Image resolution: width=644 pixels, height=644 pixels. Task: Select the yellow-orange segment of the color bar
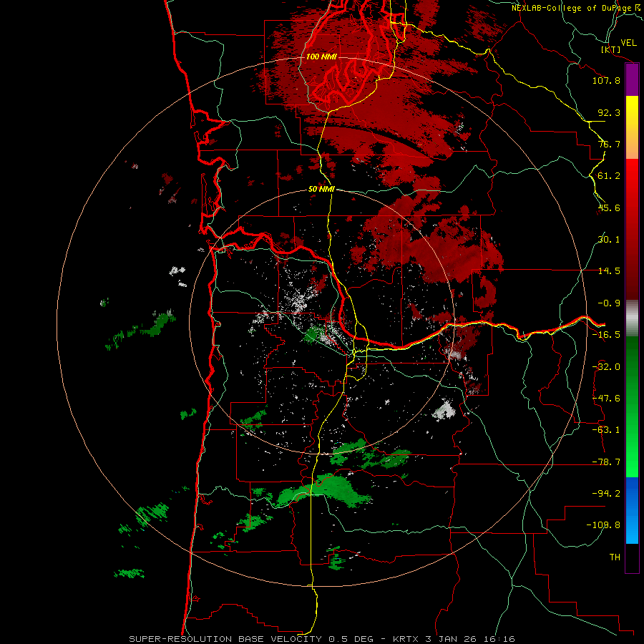(632, 127)
